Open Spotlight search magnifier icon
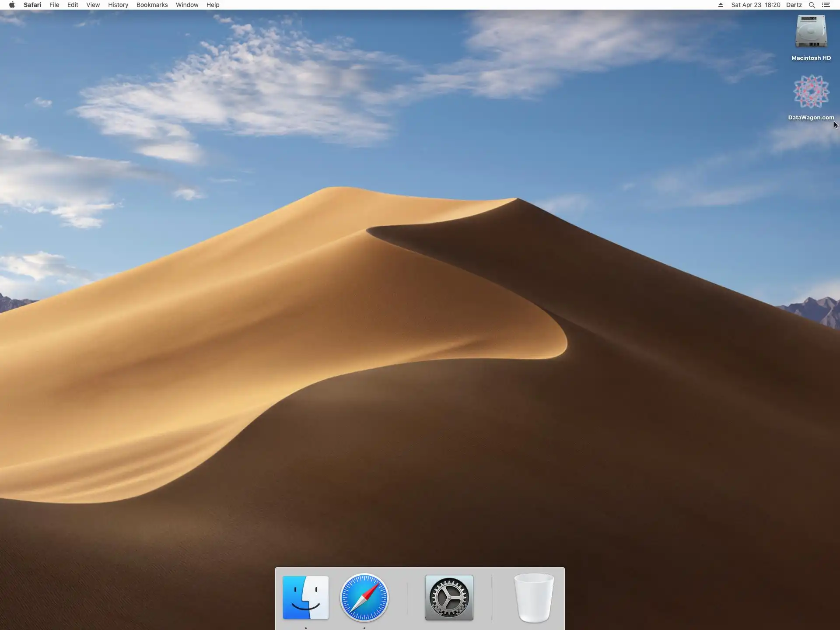 click(x=812, y=5)
